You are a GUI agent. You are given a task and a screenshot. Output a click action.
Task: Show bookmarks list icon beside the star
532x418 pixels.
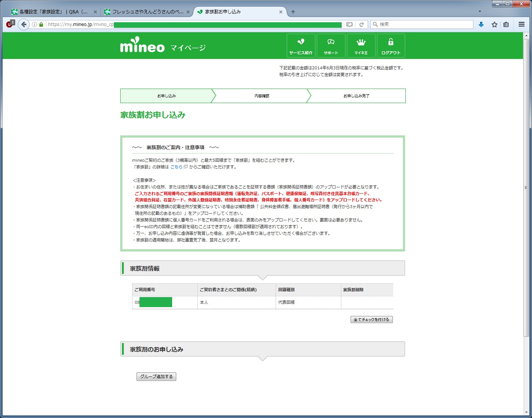pos(506,24)
